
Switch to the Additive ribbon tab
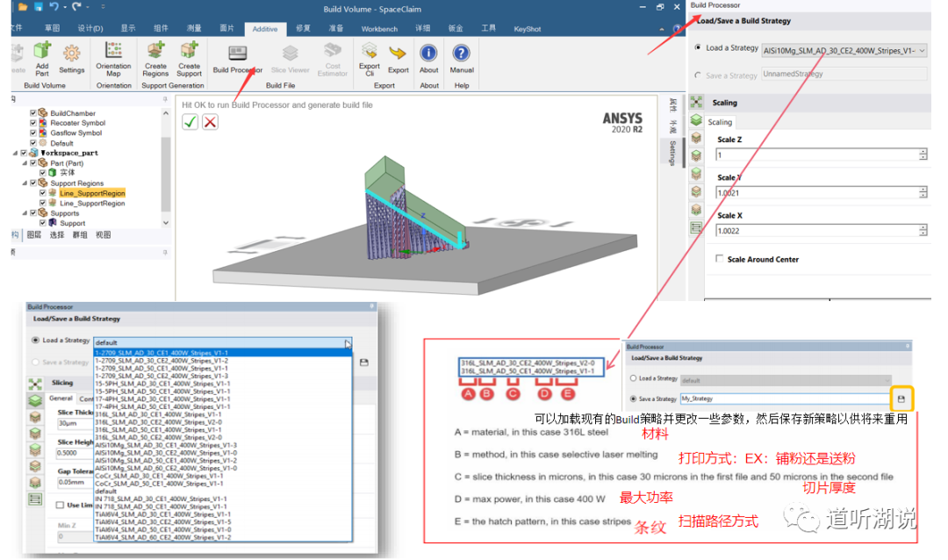(265, 29)
